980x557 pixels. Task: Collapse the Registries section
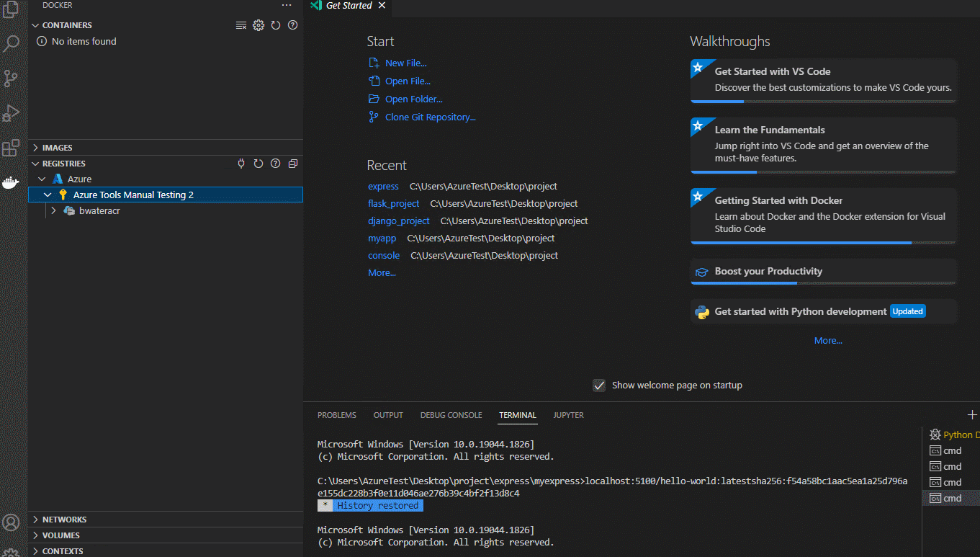[x=35, y=164]
